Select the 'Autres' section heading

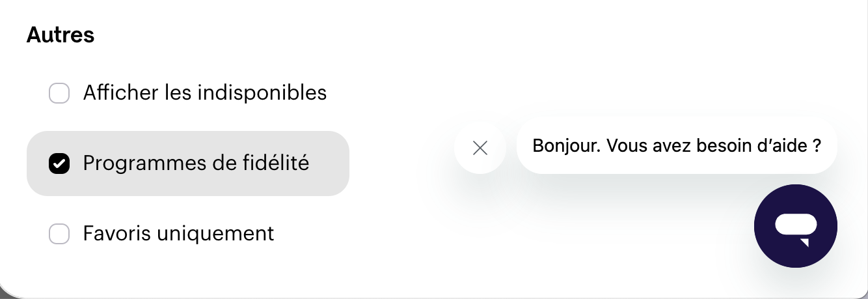pyautogui.click(x=61, y=35)
